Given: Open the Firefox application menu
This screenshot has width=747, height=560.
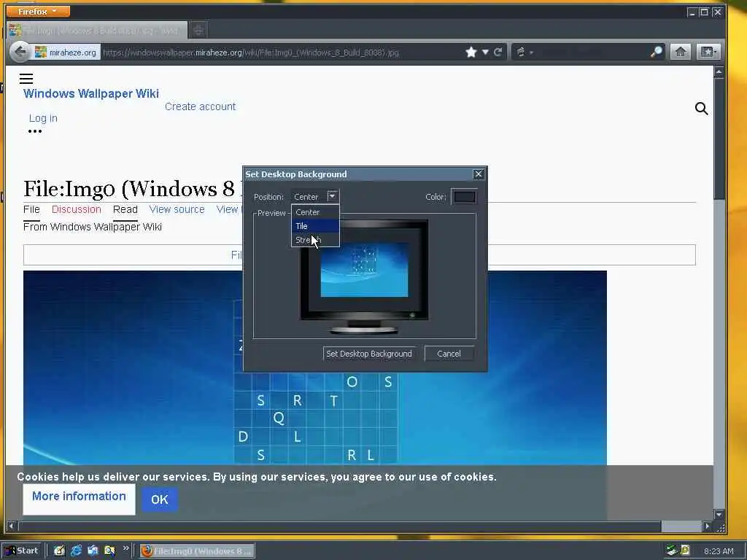Looking at the screenshot, I should click(x=38, y=11).
